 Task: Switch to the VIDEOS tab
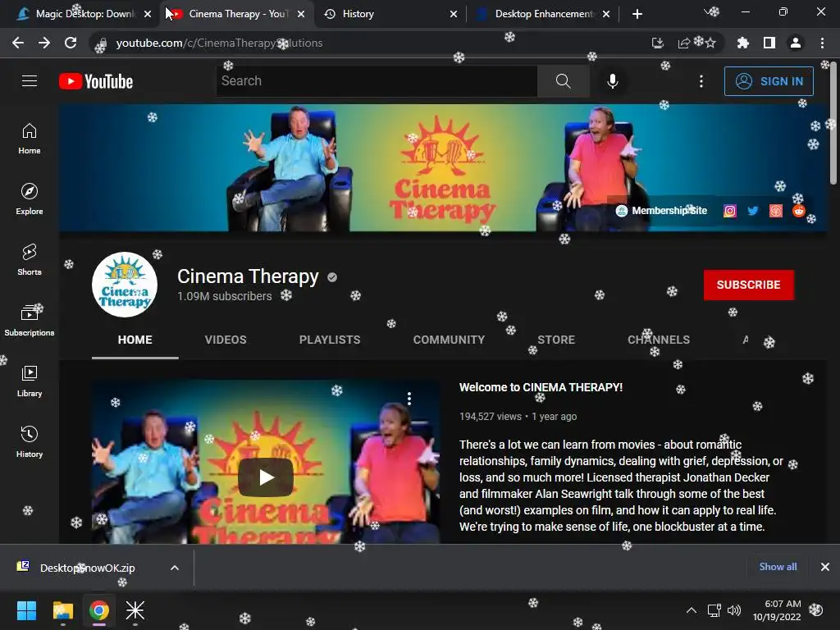click(226, 340)
